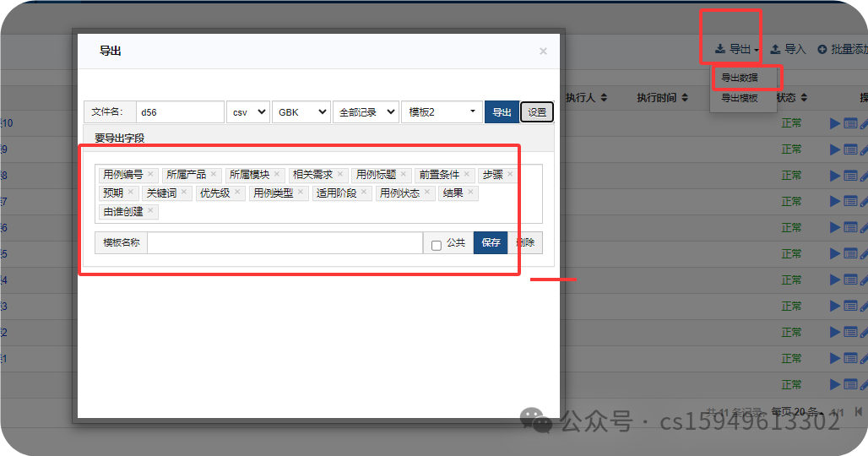Run the test case in row 4
The image size is (868, 456).
[835, 280]
